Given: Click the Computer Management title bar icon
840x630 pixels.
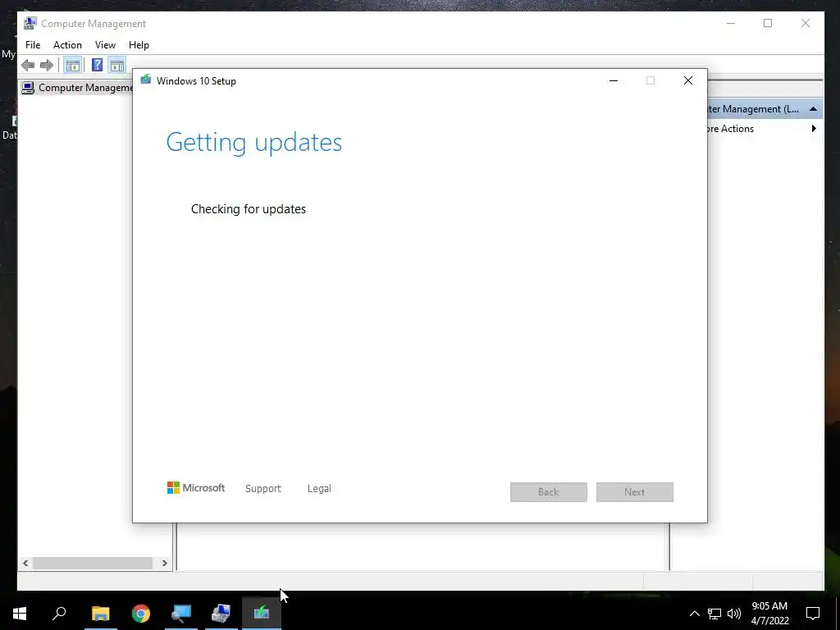Looking at the screenshot, I should pos(30,23).
